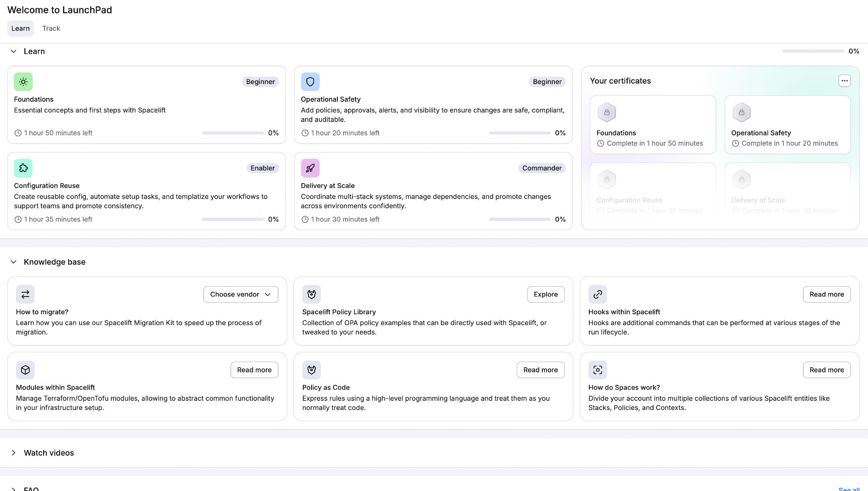Click the 'How to migrate?' title
868x491 pixels.
click(x=42, y=312)
